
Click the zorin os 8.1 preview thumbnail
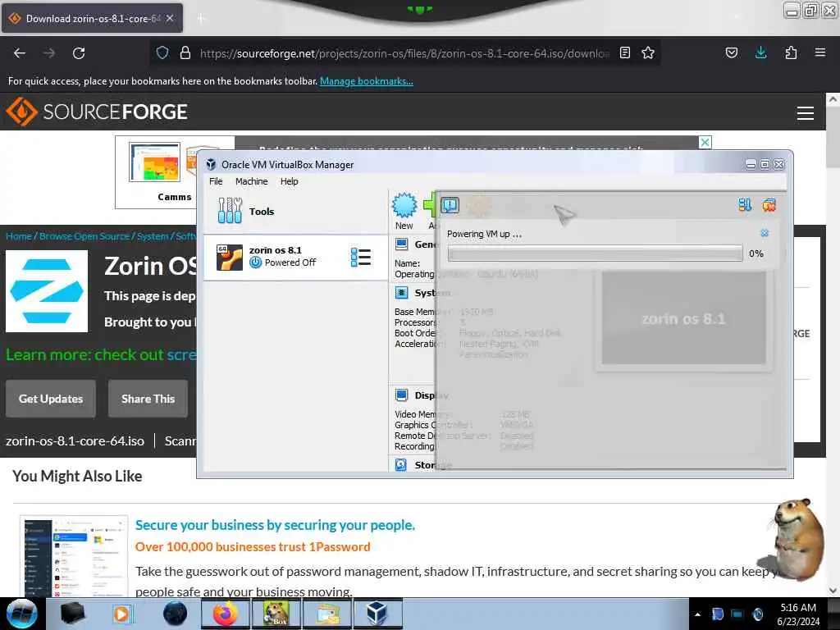(x=683, y=318)
